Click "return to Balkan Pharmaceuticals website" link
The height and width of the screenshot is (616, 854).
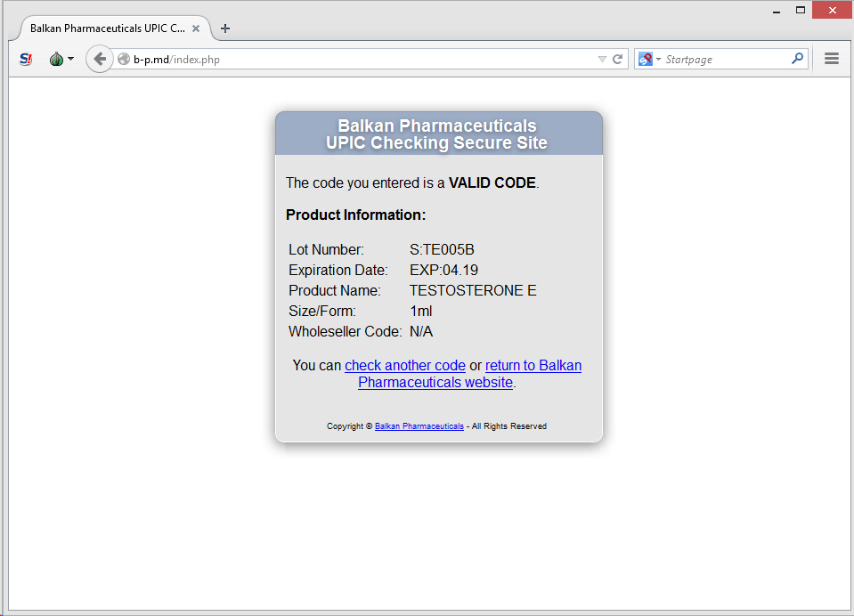click(x=469, y=374)
